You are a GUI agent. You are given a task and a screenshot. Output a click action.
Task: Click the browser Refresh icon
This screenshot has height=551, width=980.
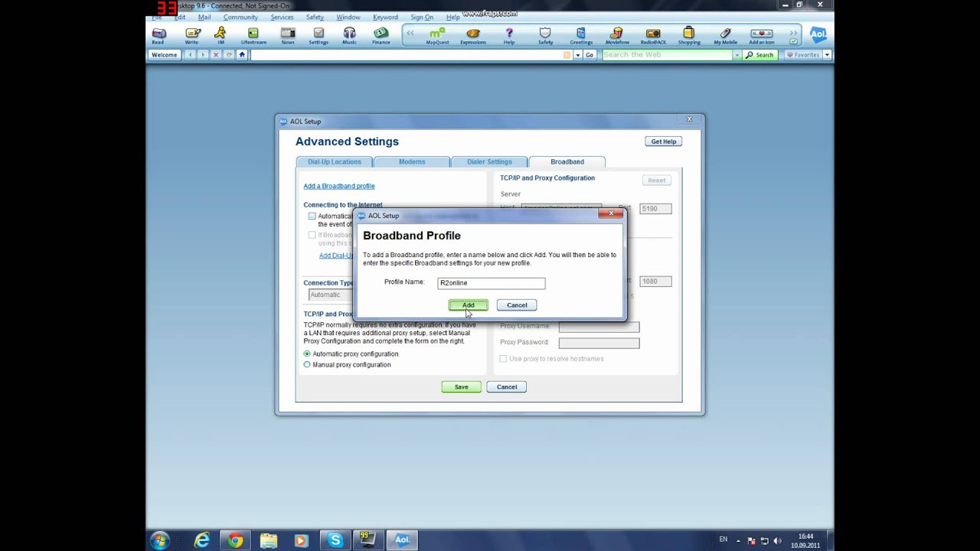229,55
